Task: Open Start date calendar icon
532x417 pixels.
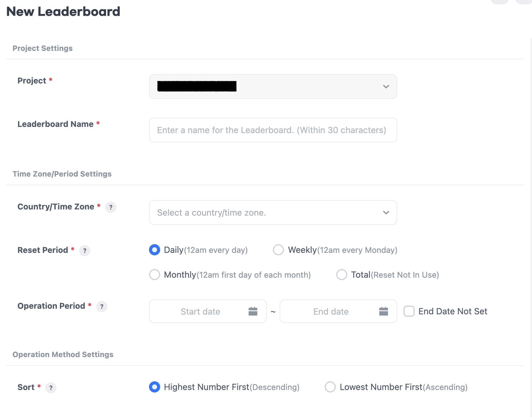Action: (x=253, y=311)
